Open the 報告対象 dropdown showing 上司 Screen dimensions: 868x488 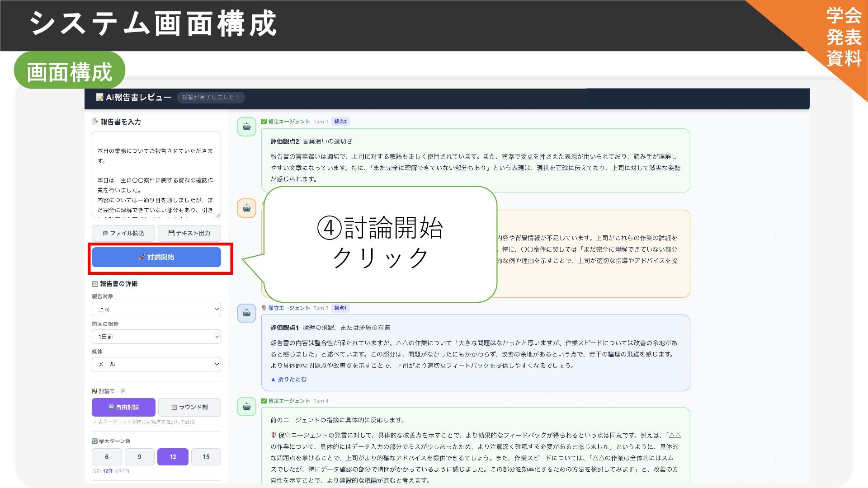(x=156, y=309)
